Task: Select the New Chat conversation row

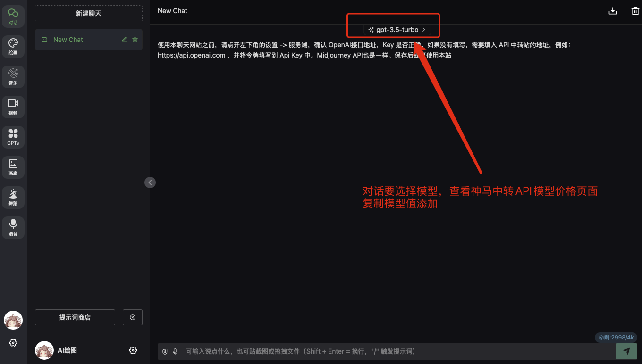Action: pos(89,40)
